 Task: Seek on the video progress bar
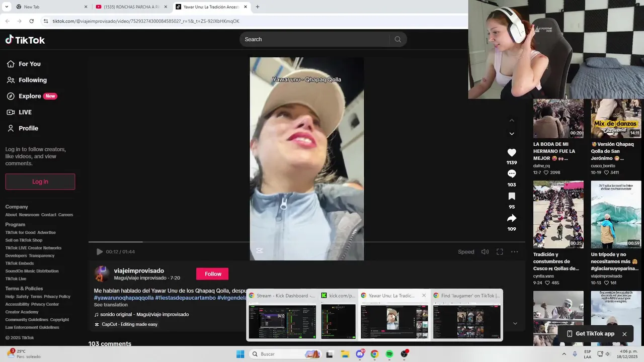pyautogui.click(x=307, y=242)
